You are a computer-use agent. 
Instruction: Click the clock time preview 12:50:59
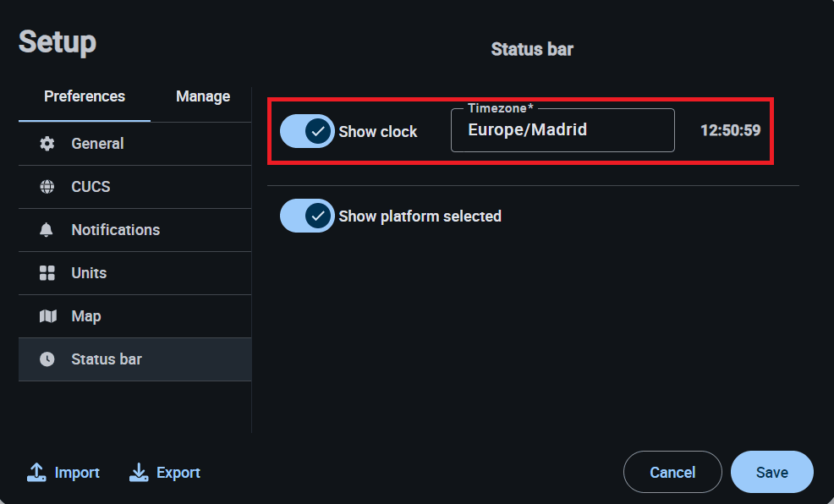click(730, 130)
